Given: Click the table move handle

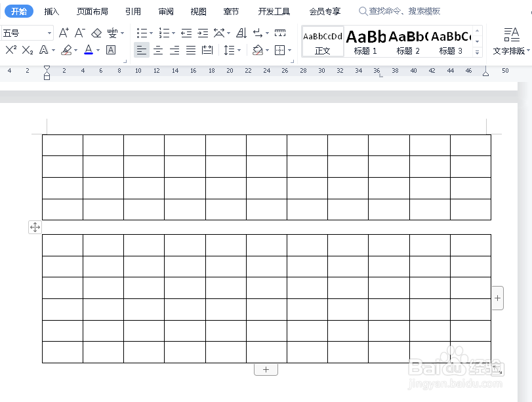Looking at the screenshot, I should pyautogui.click(x=35, y=228).
